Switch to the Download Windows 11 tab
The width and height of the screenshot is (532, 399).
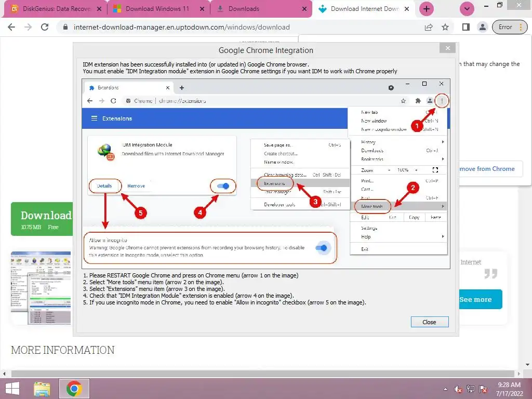158,9
